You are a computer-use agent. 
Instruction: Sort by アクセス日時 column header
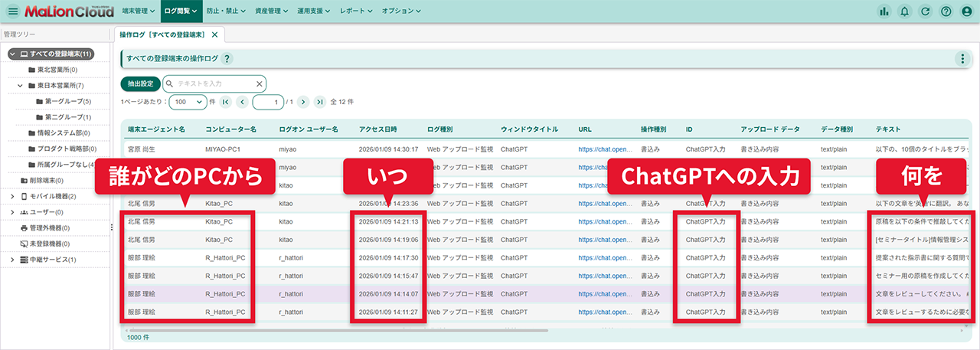click(378, 129)
